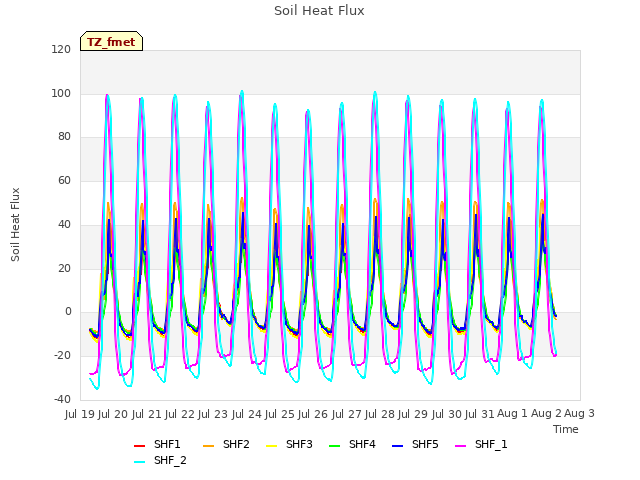Click the cyan SHF_2 legend color marker
Viewport: 640px width, 480px height.
[140, 462]
